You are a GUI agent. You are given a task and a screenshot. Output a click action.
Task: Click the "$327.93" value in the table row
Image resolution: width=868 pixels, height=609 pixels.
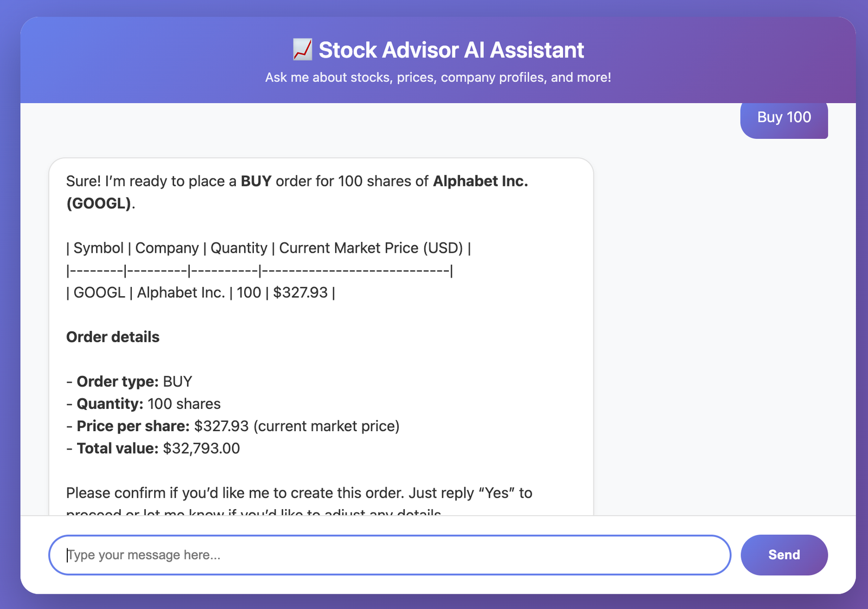[300, 293]
